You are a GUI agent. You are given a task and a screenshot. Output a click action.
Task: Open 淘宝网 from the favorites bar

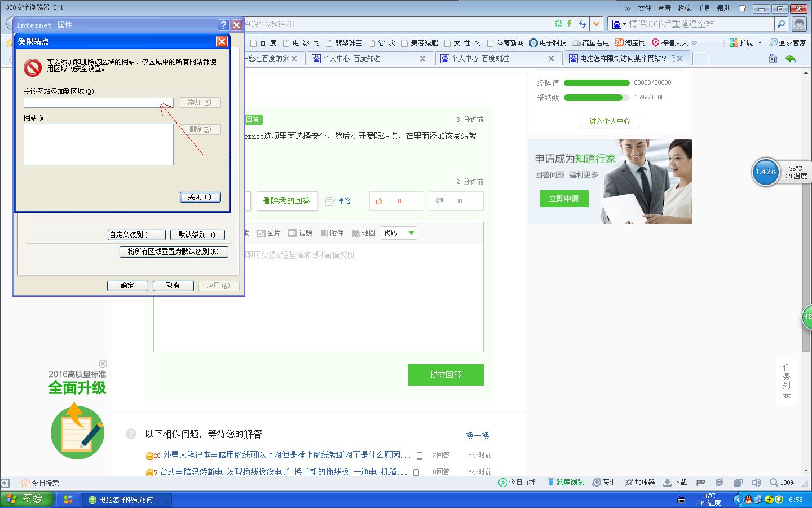(x=634, y=42)
